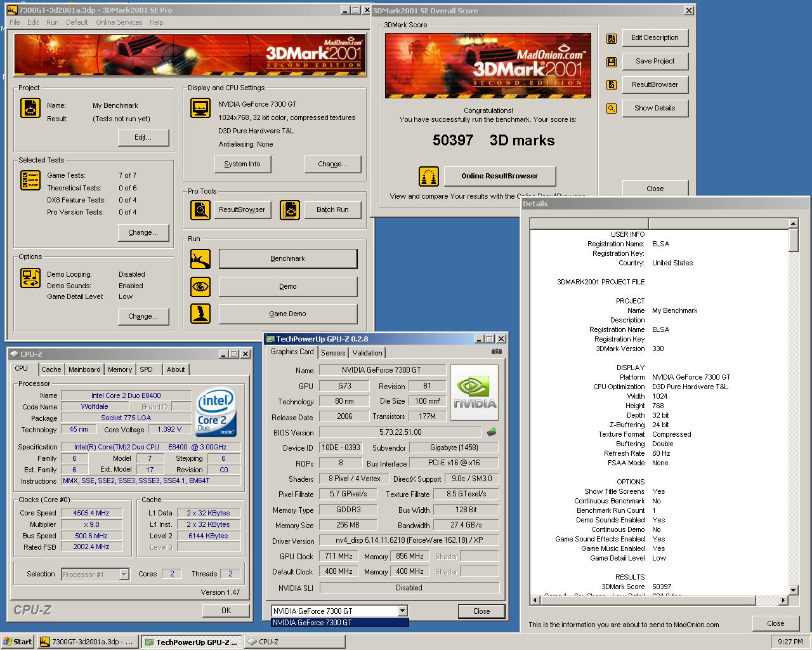The width and height of the screenshot is (812, 650).
Task: Click the NVIDIA logo in GPU-Z
Action: coord(475,393)
